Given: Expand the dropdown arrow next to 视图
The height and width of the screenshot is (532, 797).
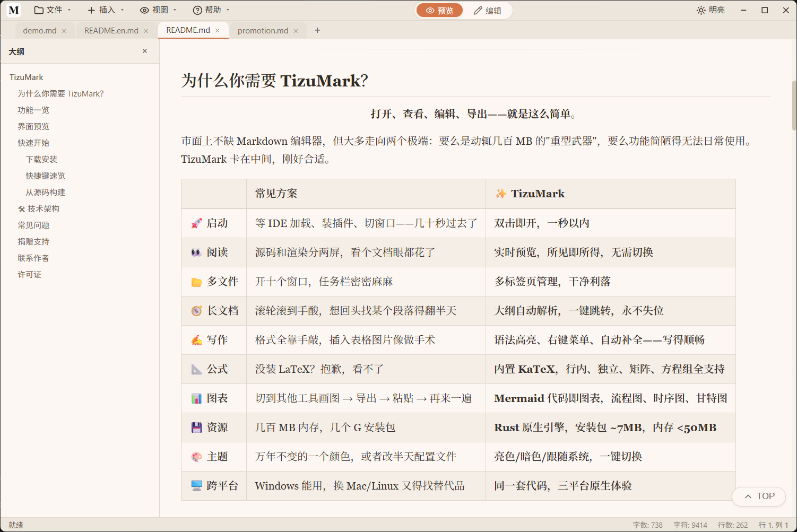Looking at the screenshot, I should pyautogui.click(x=175, y=10).
